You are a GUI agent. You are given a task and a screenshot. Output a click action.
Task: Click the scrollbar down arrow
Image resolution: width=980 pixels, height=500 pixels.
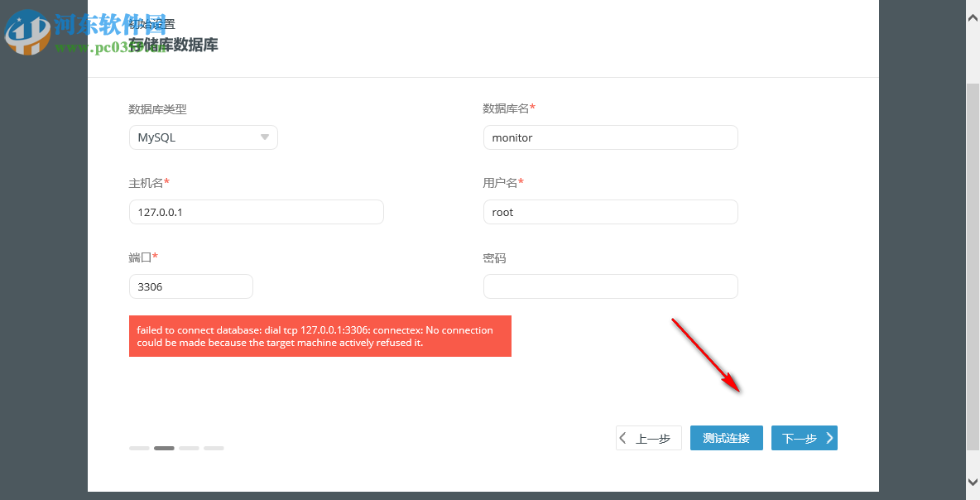973,481
